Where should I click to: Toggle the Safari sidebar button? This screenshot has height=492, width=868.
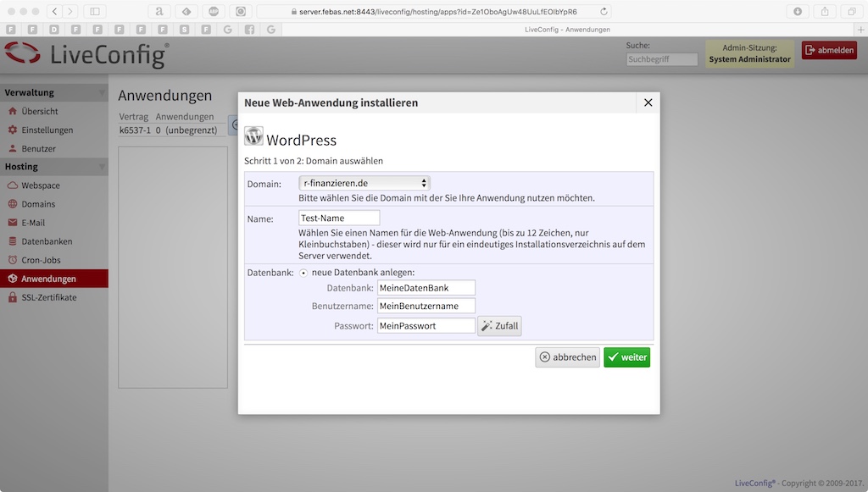point(95,11)
